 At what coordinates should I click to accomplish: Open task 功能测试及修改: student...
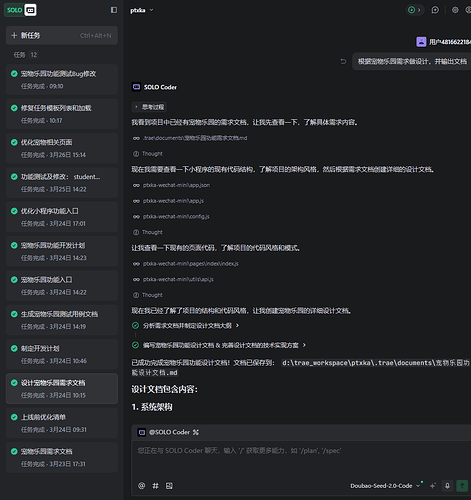coord(62,183)
